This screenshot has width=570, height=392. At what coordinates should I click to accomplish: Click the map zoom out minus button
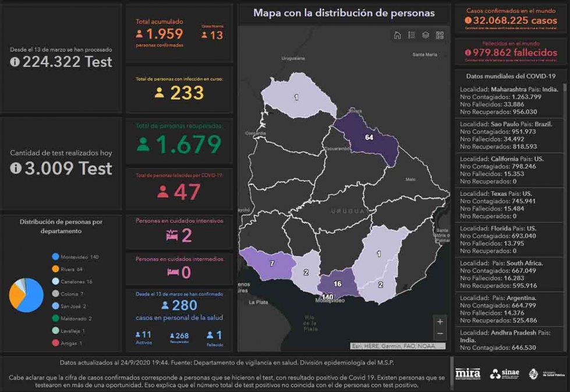pyautogui.click(x=440, y=334)
